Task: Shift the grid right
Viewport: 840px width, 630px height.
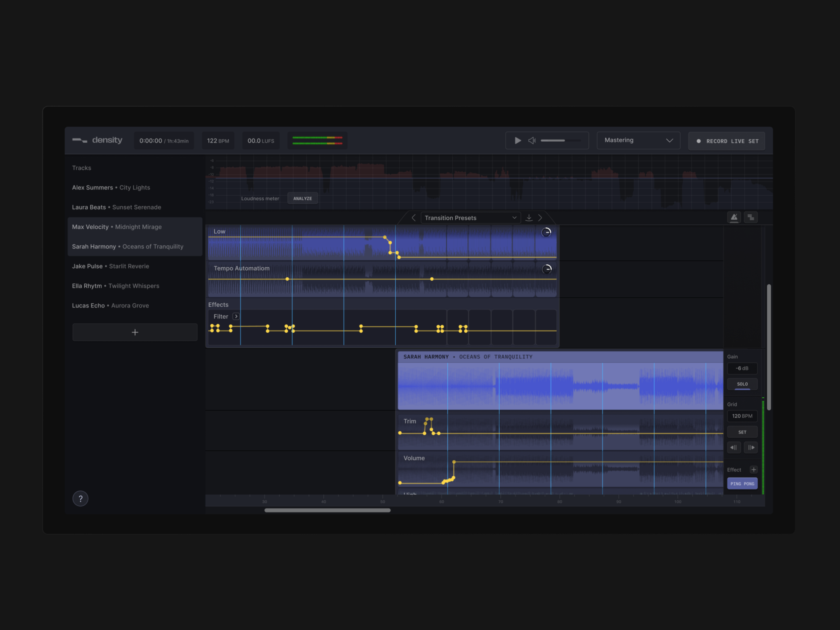Action: click(x=751, y=447)
